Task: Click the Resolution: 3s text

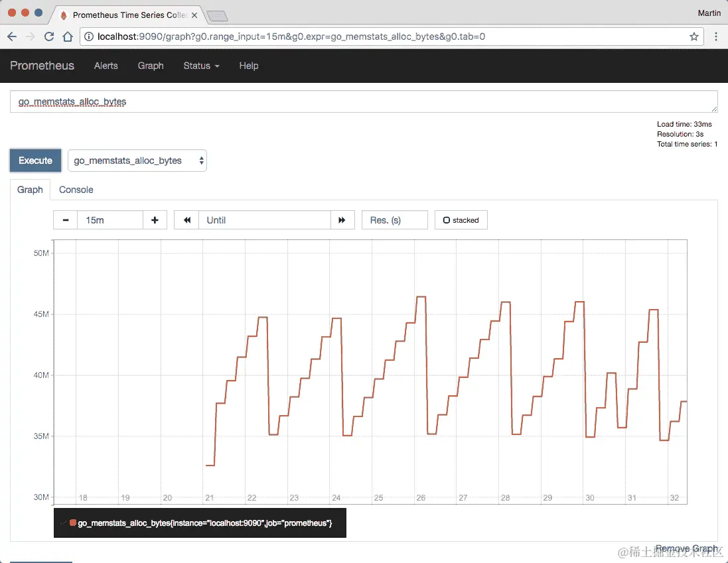Action: click(680, 134)
